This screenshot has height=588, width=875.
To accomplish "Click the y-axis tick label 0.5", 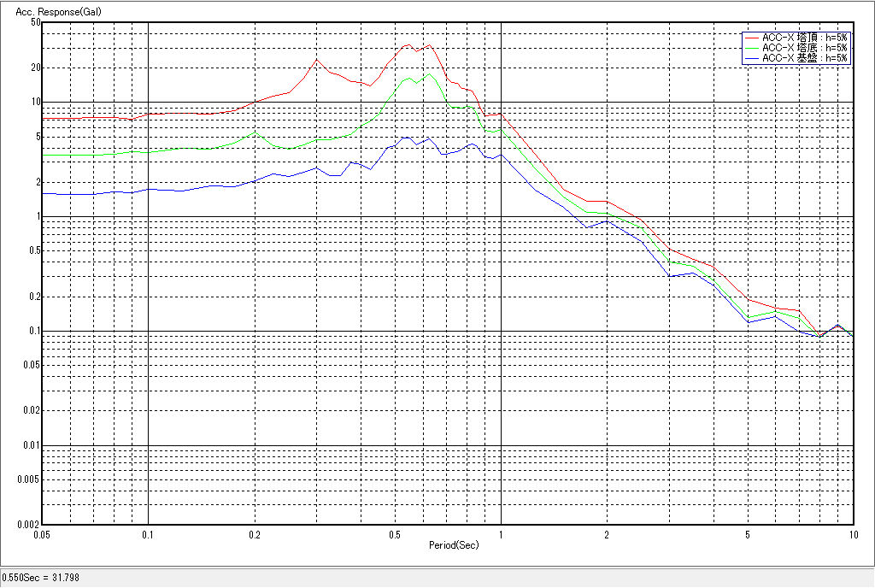I will tap(33, 250).
